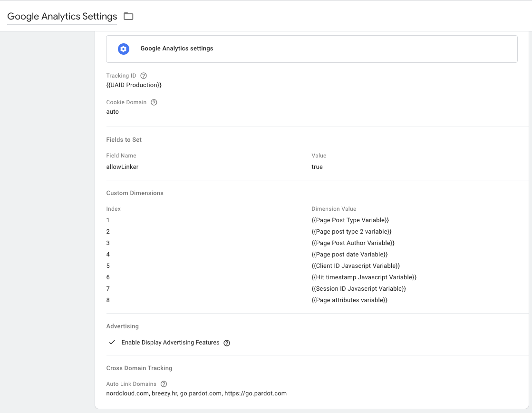Click the {{Client ID Javascript Variable}} dimension value
This screenshot has width=532, height=413.
coord(356,266)
